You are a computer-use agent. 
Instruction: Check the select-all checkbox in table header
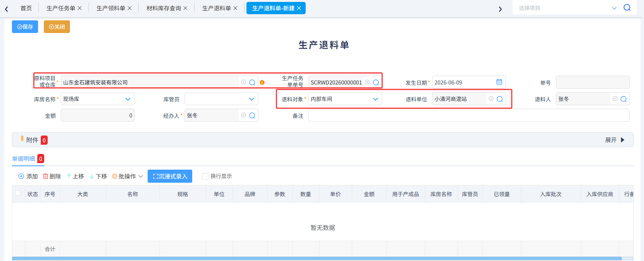18,193
